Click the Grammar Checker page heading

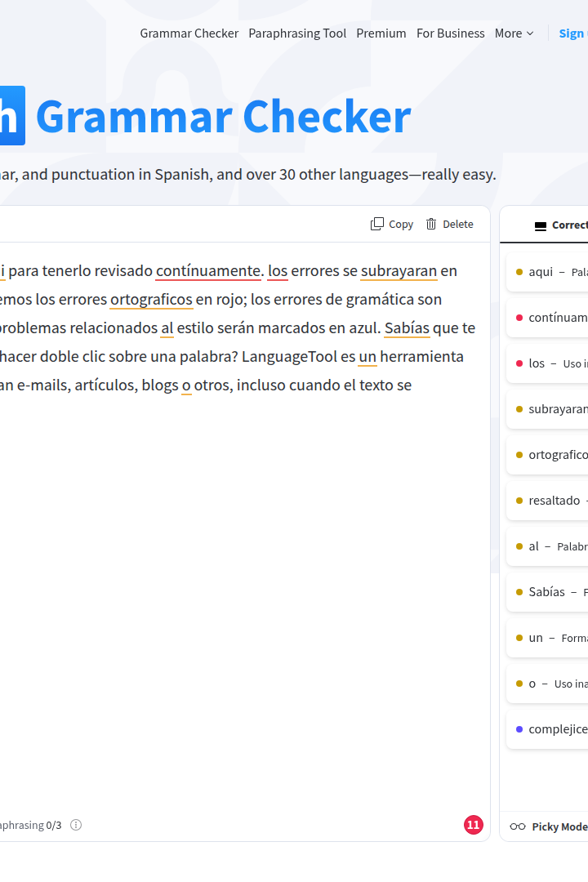[224, 117]
